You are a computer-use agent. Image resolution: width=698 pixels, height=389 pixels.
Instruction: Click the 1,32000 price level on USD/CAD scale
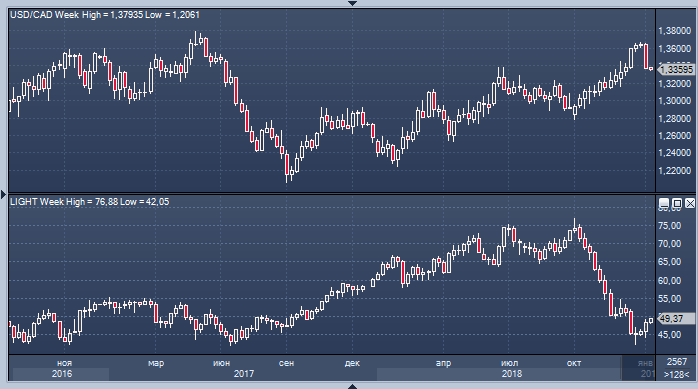[674, 83]
